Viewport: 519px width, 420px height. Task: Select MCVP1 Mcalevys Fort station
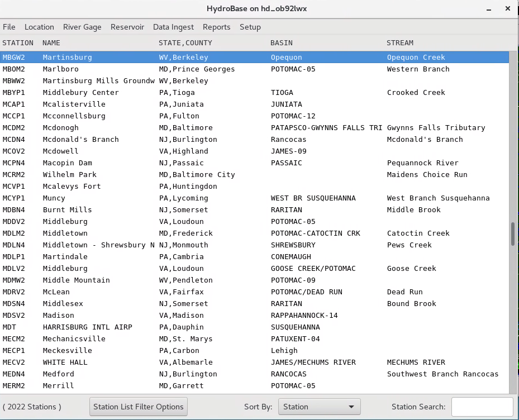click(254, 187)
